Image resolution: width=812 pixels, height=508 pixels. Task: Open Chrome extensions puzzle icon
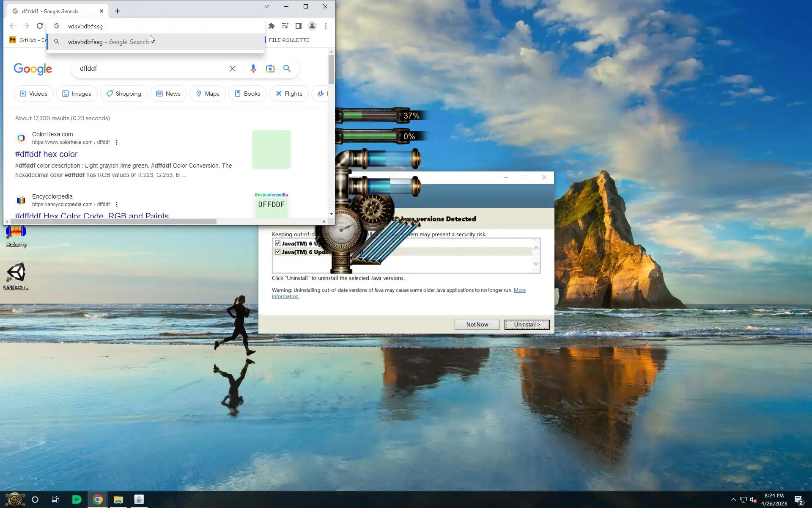[x=272, y=26]
